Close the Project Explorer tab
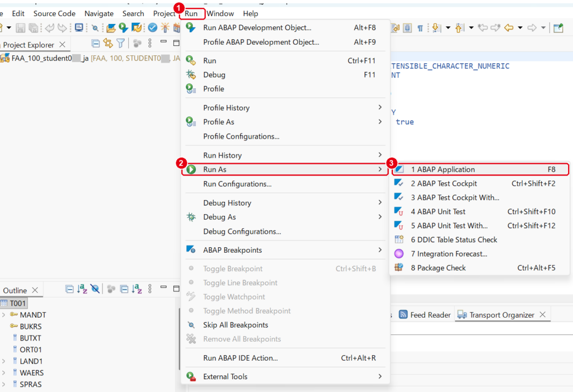 click(63, 45)
